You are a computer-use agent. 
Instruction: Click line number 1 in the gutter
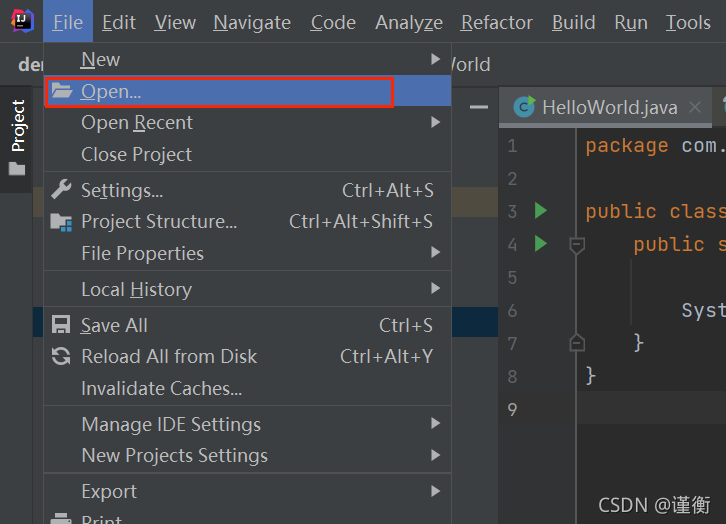(512, 146)
